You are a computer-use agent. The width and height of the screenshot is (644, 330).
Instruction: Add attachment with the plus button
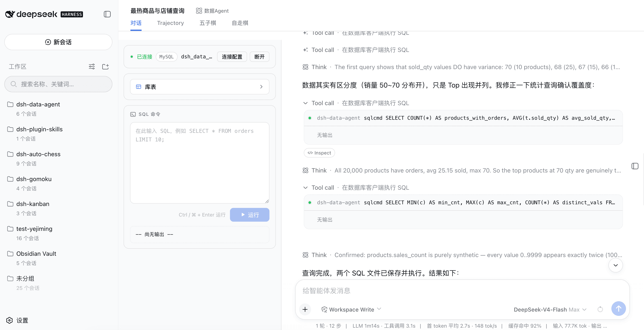point(305,309)
